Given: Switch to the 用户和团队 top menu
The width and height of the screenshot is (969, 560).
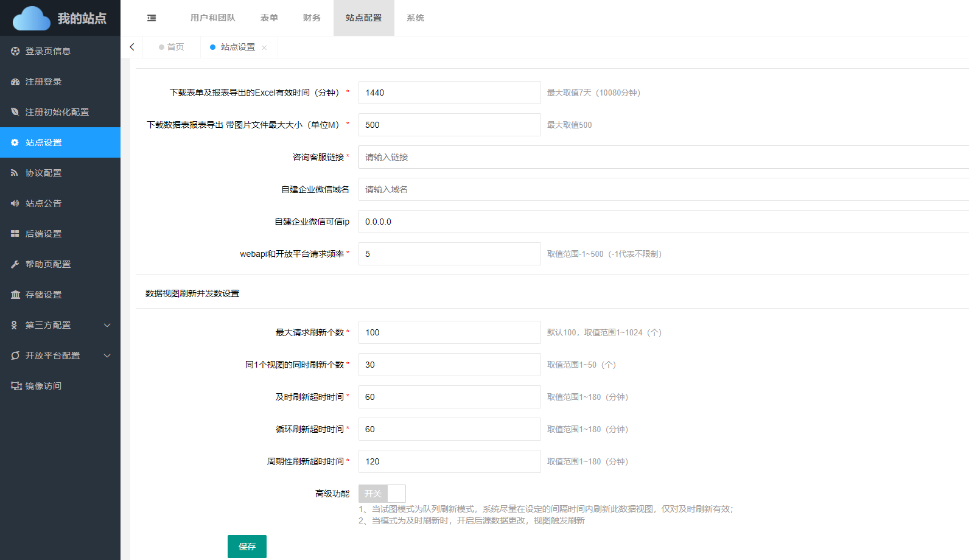Looking at the screenshot, I should point(212,18).
